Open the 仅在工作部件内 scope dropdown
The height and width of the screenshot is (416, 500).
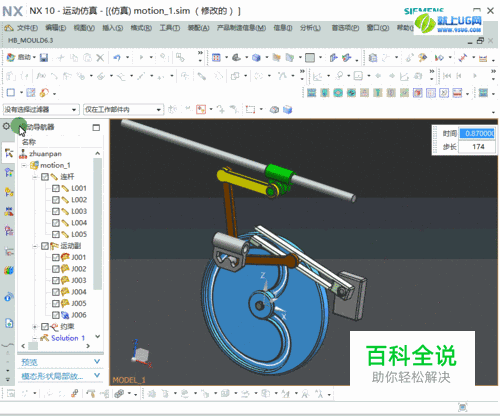pos(123,109)
